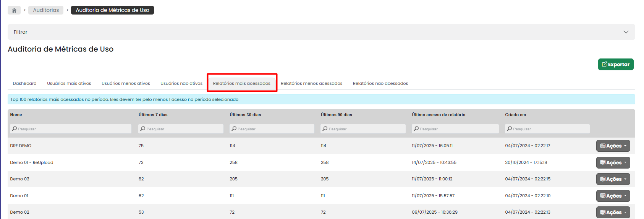Screen dimensions: 644x219
Task: Click the Exportar button
Action: [x=615, y=65]
